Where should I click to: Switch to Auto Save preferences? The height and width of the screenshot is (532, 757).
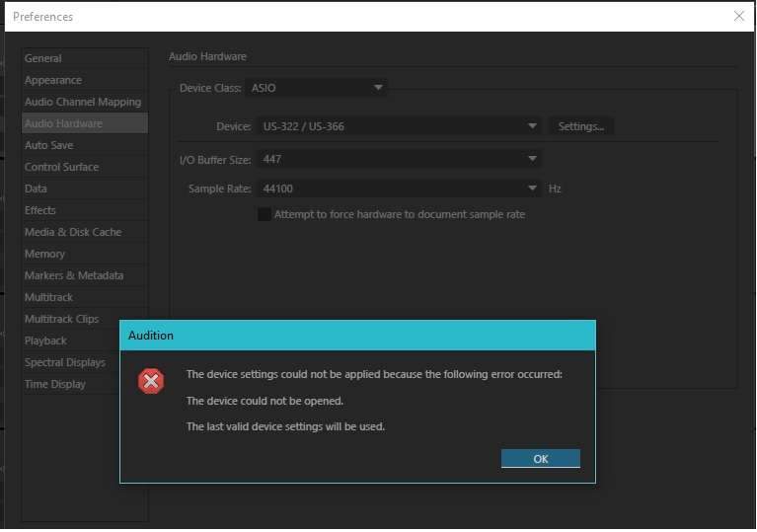pyautogui.click(x=49, y=145)
